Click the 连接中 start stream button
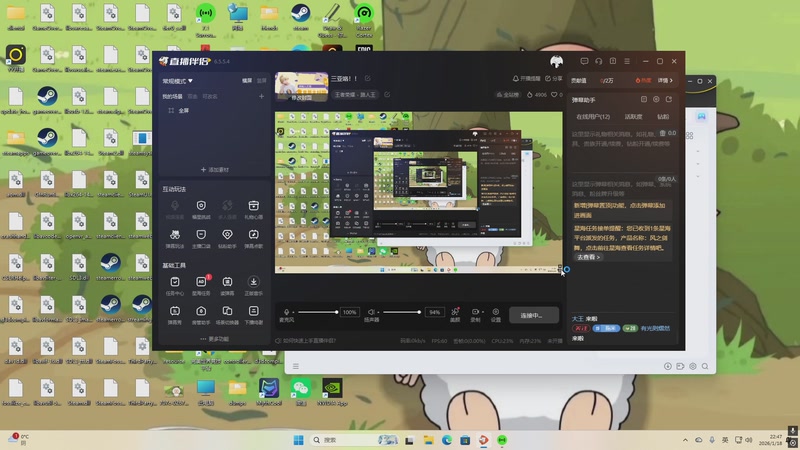The image size is (800, 450). tap(533, 315)
